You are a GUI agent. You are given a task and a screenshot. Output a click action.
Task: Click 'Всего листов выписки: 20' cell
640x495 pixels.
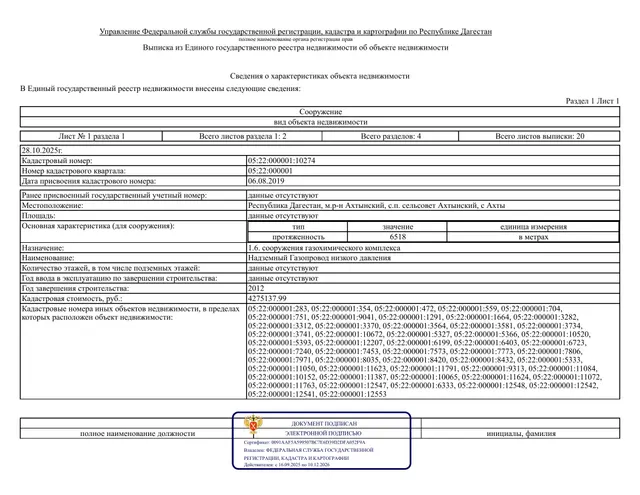(540, 136)
